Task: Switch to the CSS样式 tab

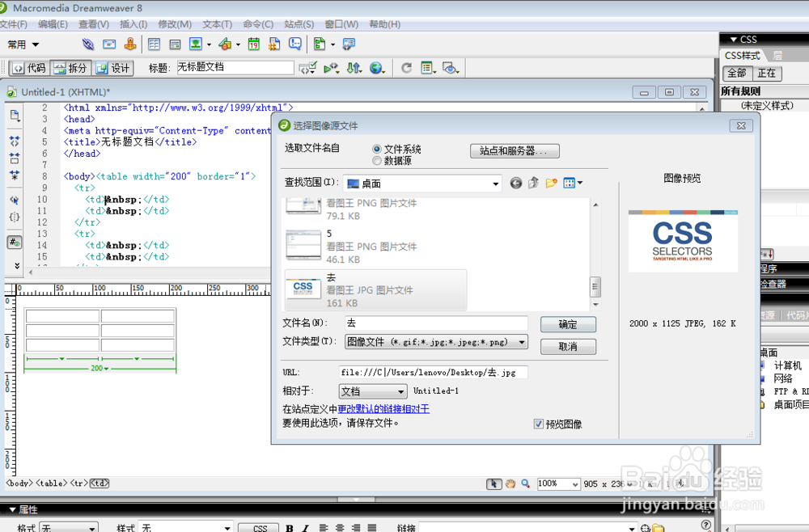Action: coord(743,55)
